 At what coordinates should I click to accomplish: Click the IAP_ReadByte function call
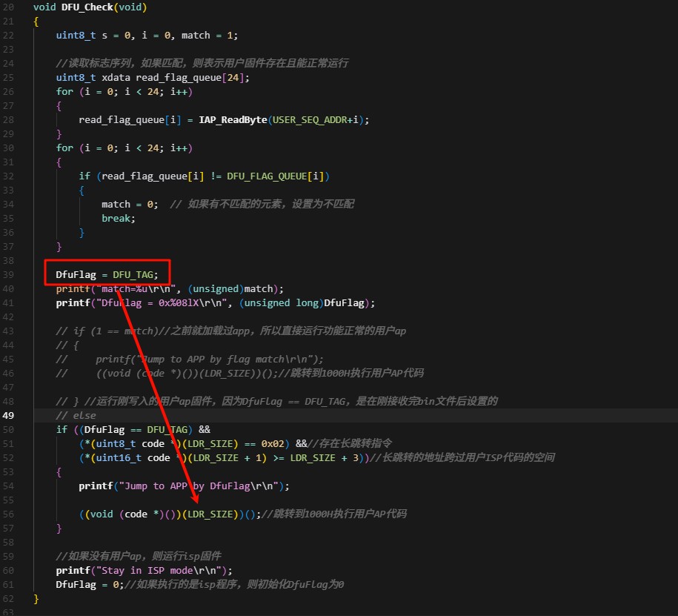click(x=233, y=120)
